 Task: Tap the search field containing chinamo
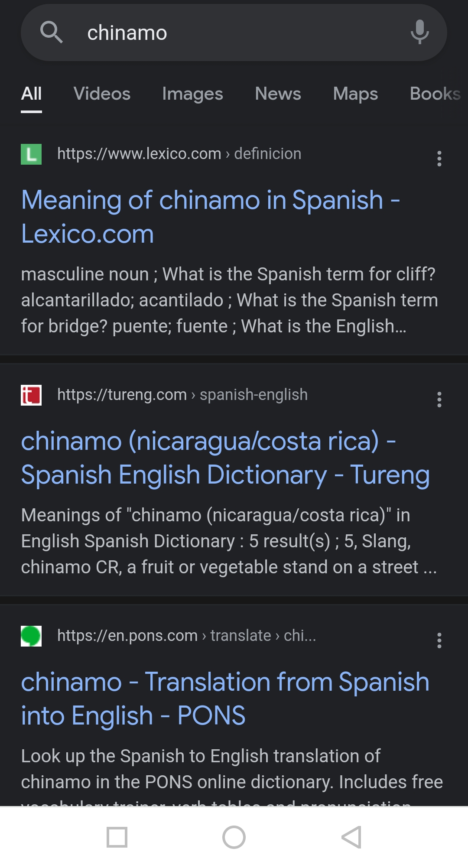[x=234, y=33]
